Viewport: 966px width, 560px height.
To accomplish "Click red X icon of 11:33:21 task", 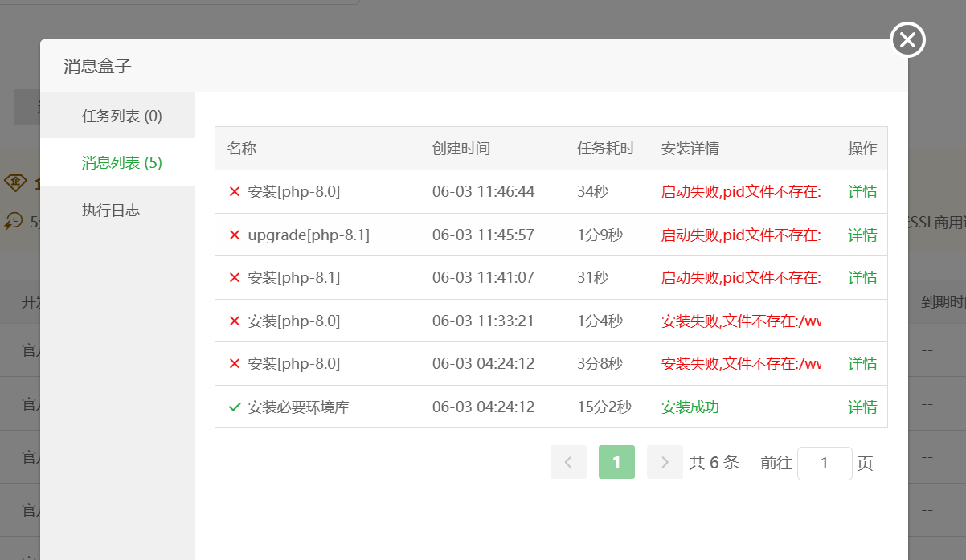I will [x=235, y=321].
